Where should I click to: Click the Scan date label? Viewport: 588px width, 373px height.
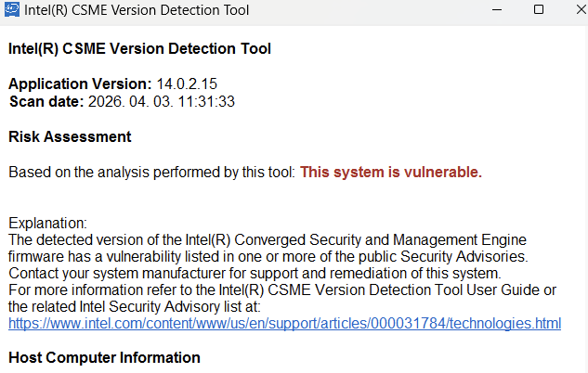46,100
